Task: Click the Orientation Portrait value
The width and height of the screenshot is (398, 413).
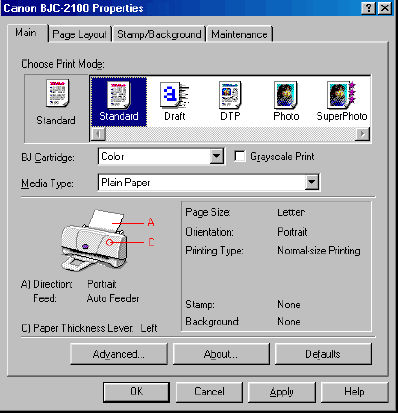Action: pyautogui.click(x=292, y=232)
